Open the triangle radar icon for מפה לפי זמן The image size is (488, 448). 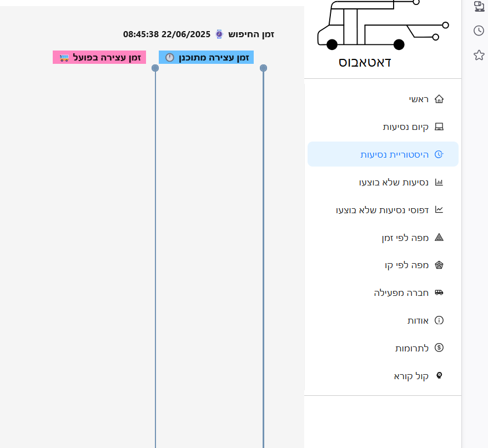point(439,238)
